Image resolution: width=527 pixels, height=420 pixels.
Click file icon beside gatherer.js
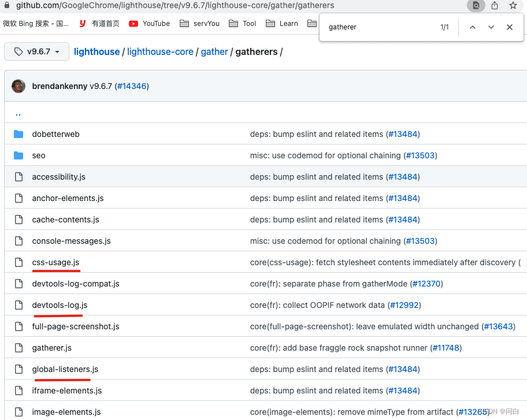(19, 348)
